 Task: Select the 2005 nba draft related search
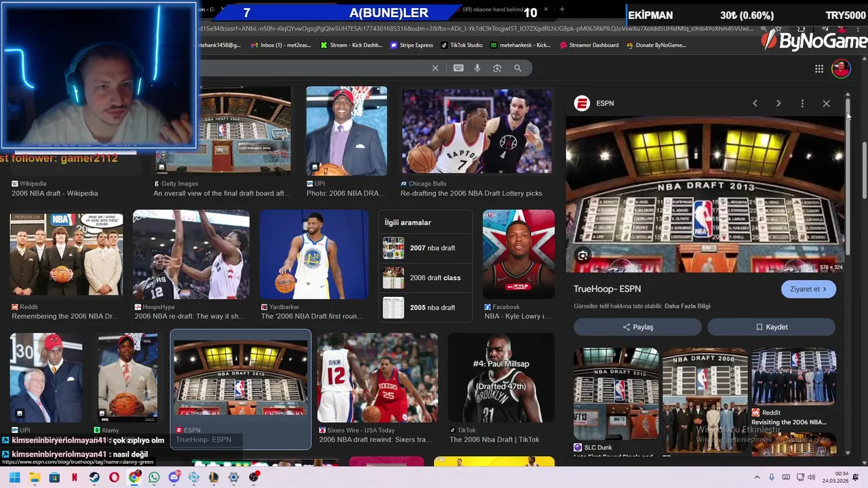coord(426,308)
